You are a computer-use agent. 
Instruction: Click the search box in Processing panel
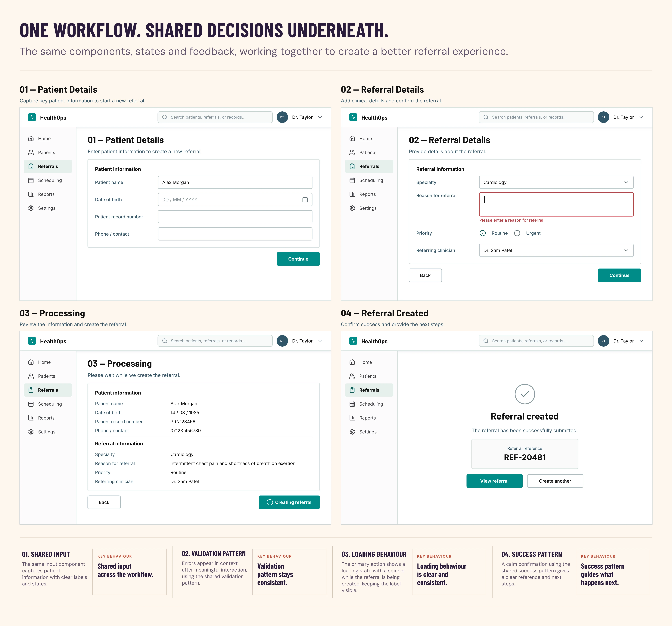pos(215,341)
